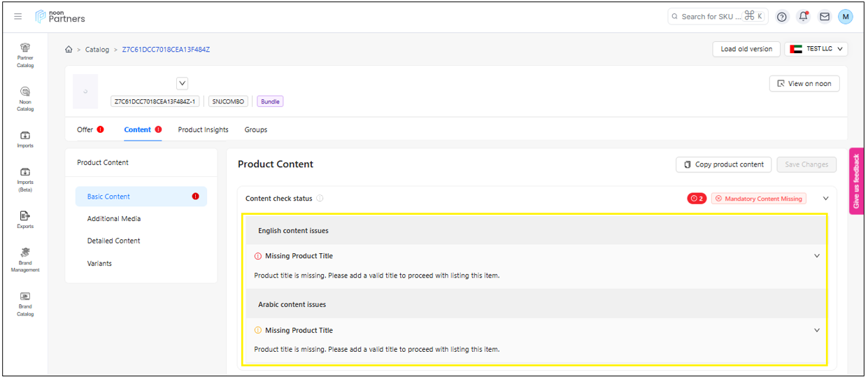The width and height of the screenshot is (868, 377).
Task: Select Additional Media in content menu
Action: (114, 219)
